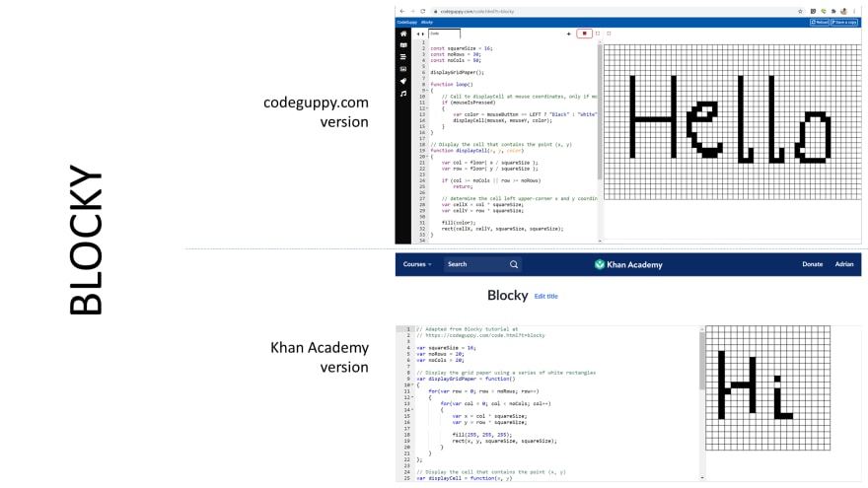Click 'fill(color);' code line
This screenshot has height=488, width=868.
459,223
